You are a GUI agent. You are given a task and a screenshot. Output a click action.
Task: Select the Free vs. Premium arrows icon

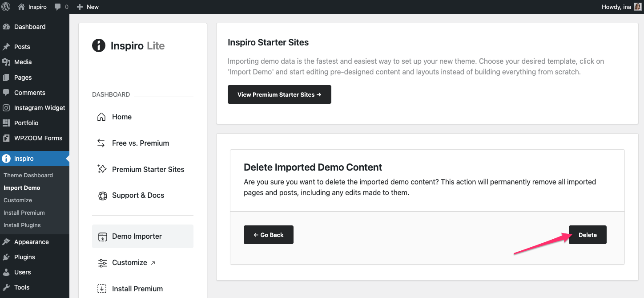tap(102, 143)
